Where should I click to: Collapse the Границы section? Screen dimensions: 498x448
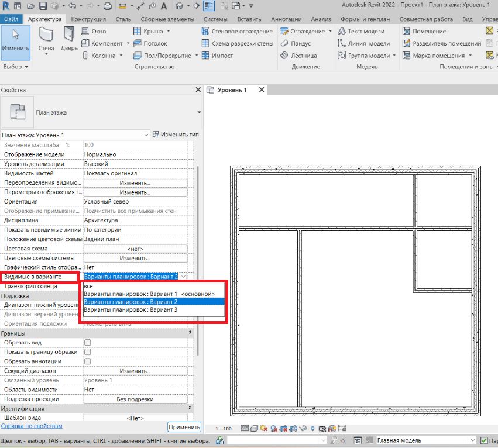(x=190, y=333)
